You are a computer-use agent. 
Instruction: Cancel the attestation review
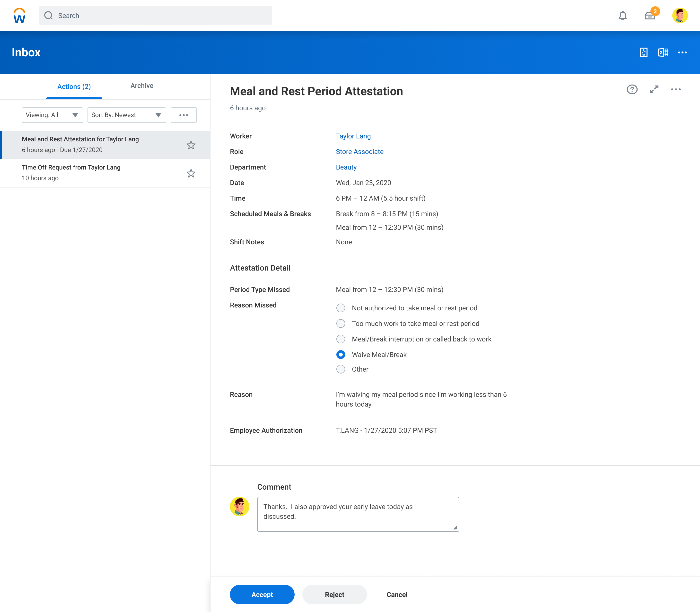click(397, 594)
